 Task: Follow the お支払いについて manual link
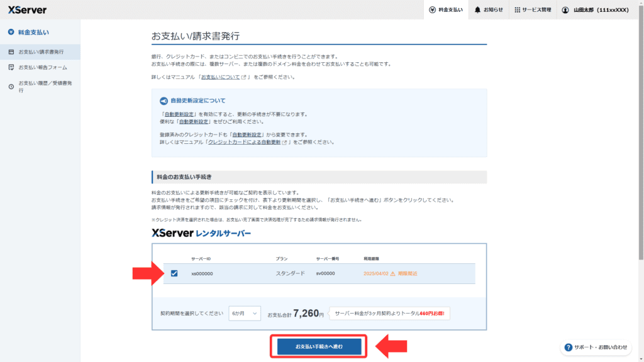coord(220,77)
